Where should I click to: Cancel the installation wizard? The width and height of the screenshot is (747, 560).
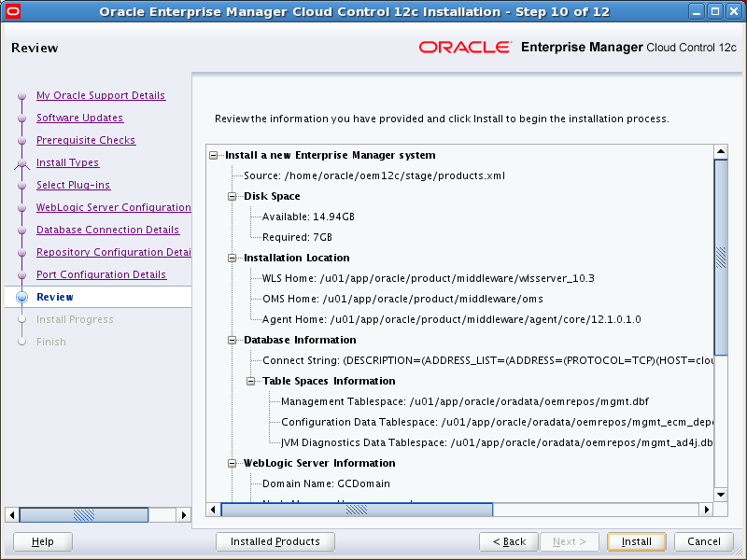[704, 541]
